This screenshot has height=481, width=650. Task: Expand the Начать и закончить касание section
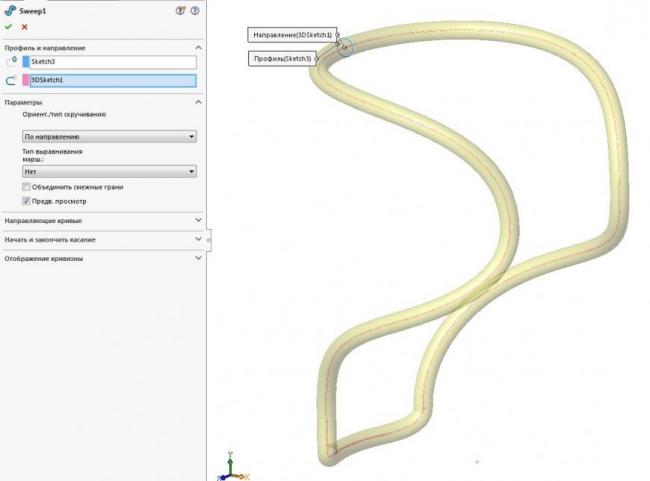pos(199,239)
